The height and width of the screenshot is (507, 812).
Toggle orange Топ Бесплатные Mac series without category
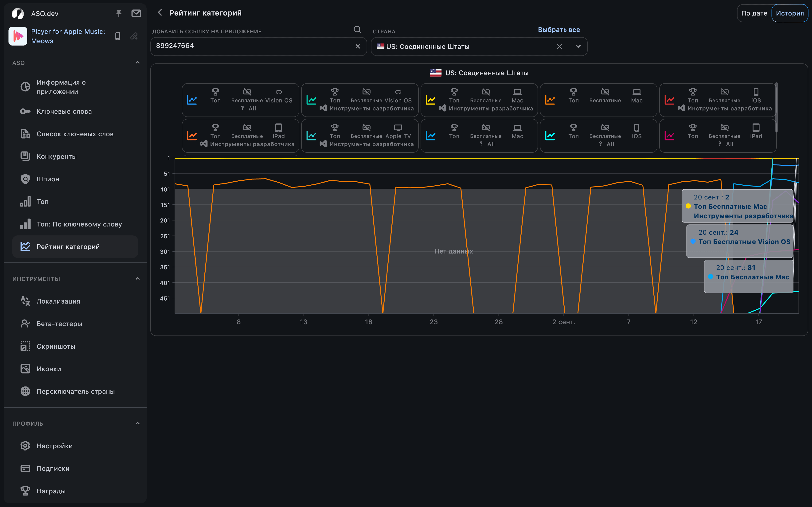pyautogui.click(x=598, y=100)
